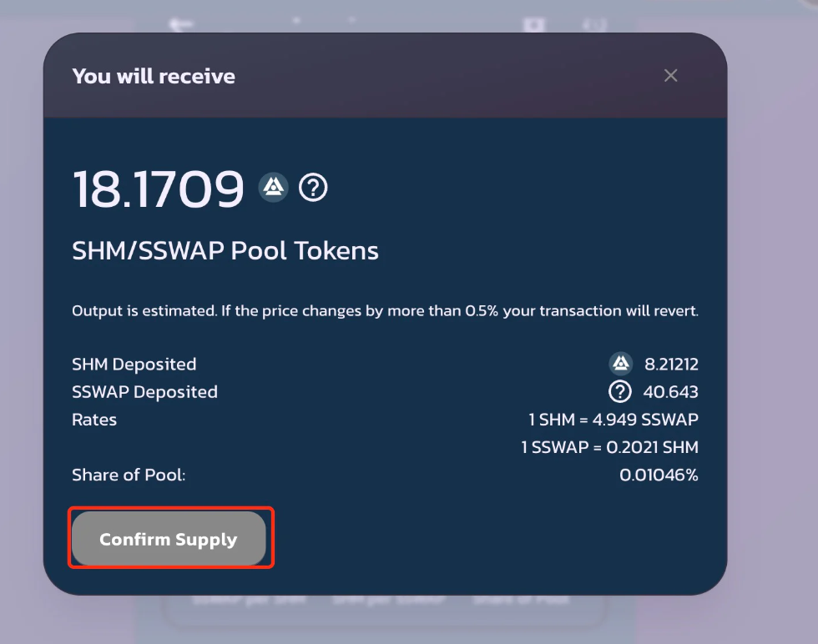Click the question mark icon beside 40.643
Viewport: 818px width, 644px height.
620,391
